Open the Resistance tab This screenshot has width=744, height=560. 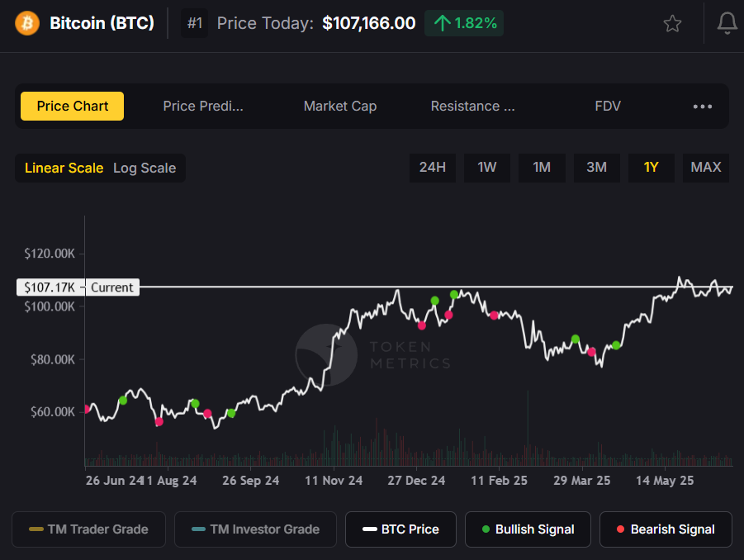(472, 106)
